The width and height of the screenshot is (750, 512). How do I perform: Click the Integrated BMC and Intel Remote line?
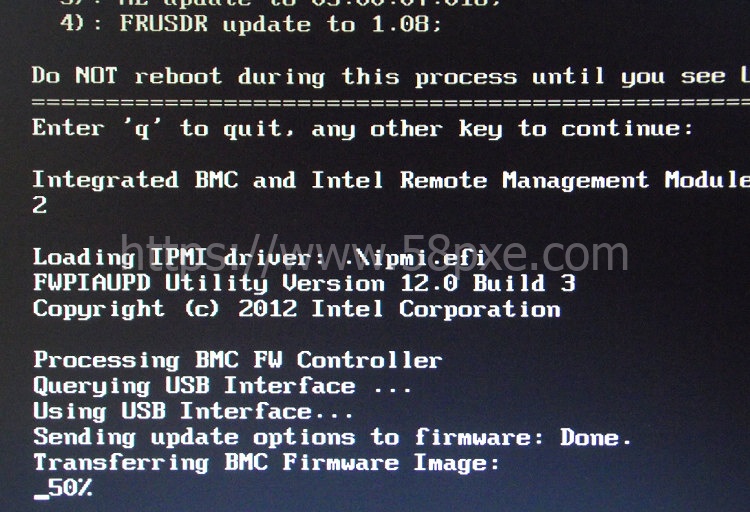pos(391,180)
